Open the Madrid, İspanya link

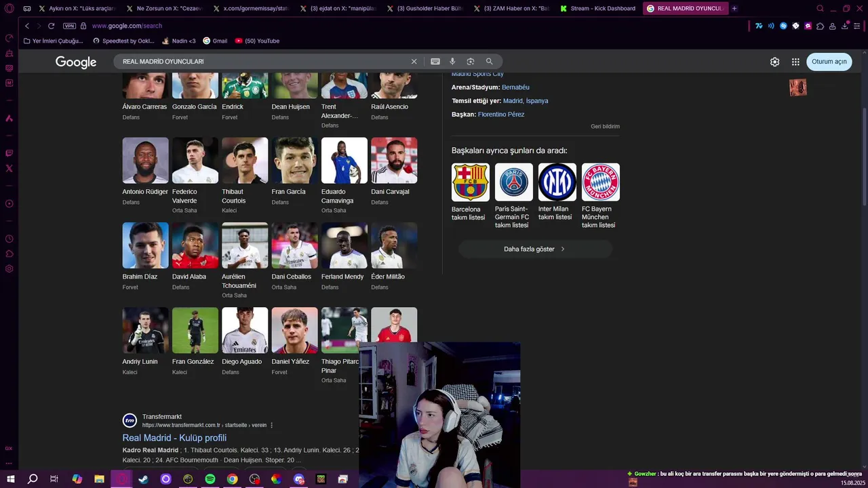pyautogui.click(x=526, y=101)
